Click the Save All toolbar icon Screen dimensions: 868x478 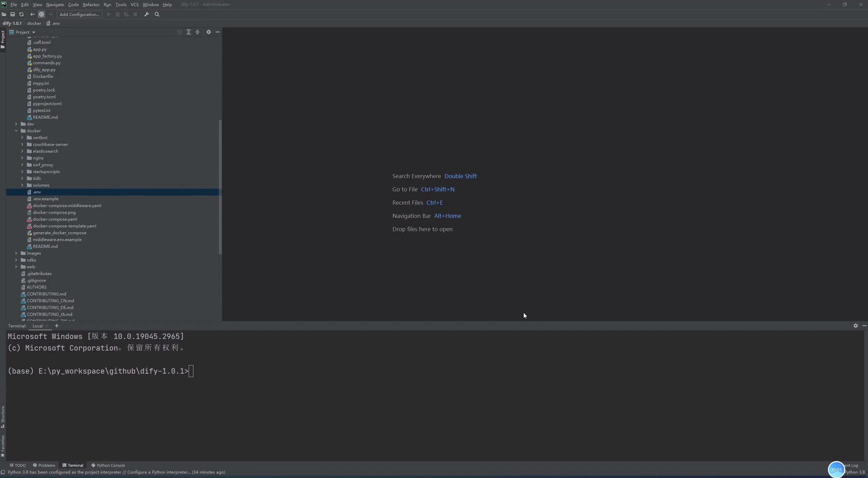13,14
